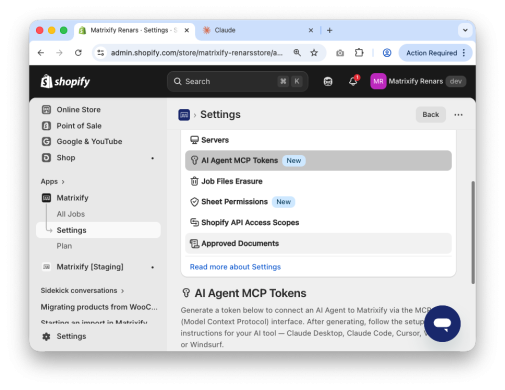Open Approved Documents section
Viewport: 505px width, 390px height.
(x=318, y=244)
